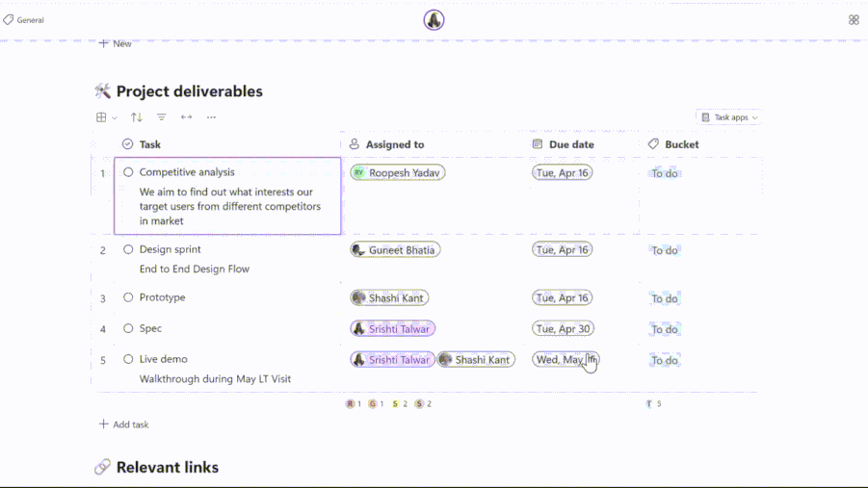Mark Competitive analysis task complete
The width and height of the screenshot is (868, 488).
pyautogui.click(x=128, y=172)
